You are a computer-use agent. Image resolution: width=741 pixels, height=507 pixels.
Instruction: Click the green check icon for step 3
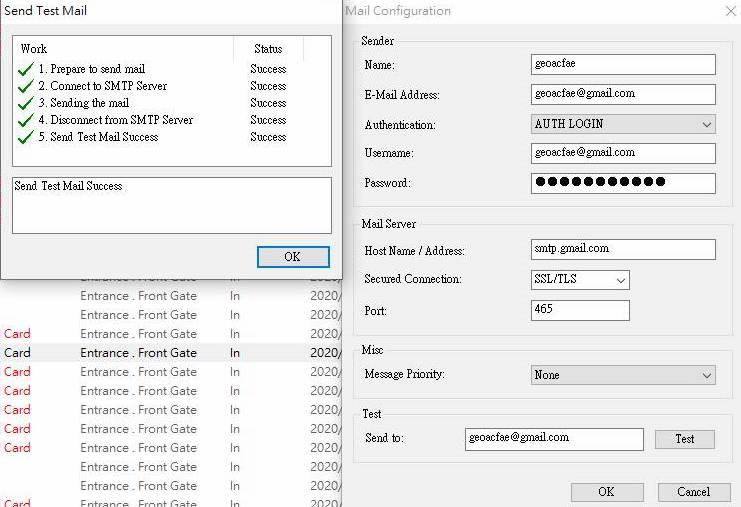click(26, 103)
